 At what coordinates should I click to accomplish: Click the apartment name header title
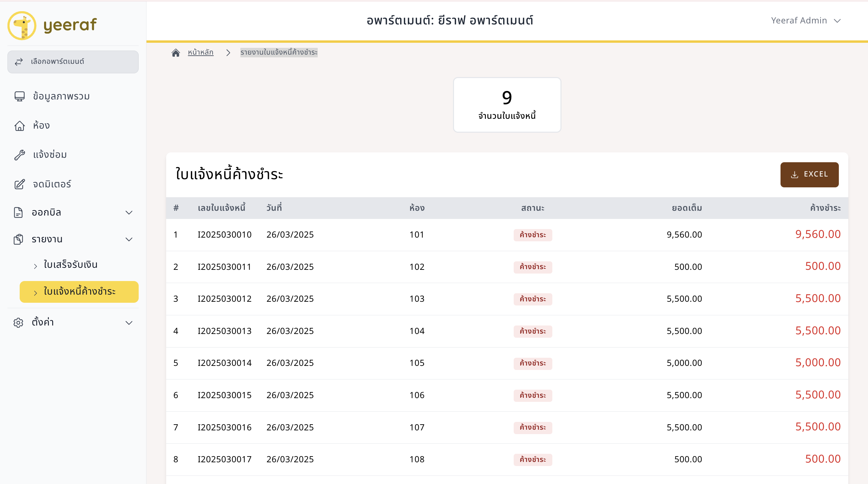click(x=450, y=20)
